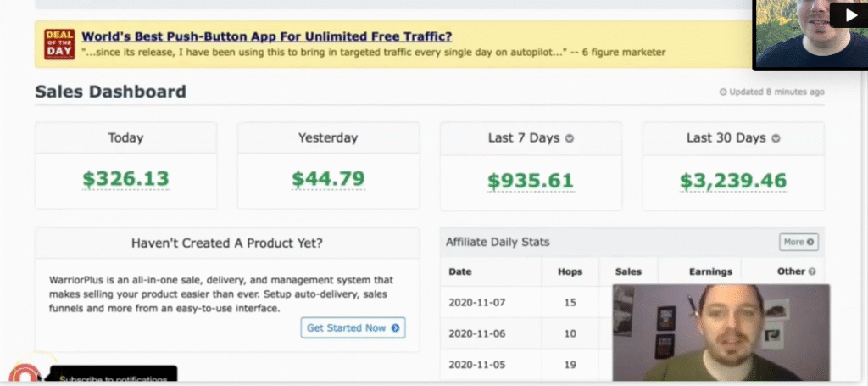Expand the Last 30 Days dropdown arrow

point(776,139)
